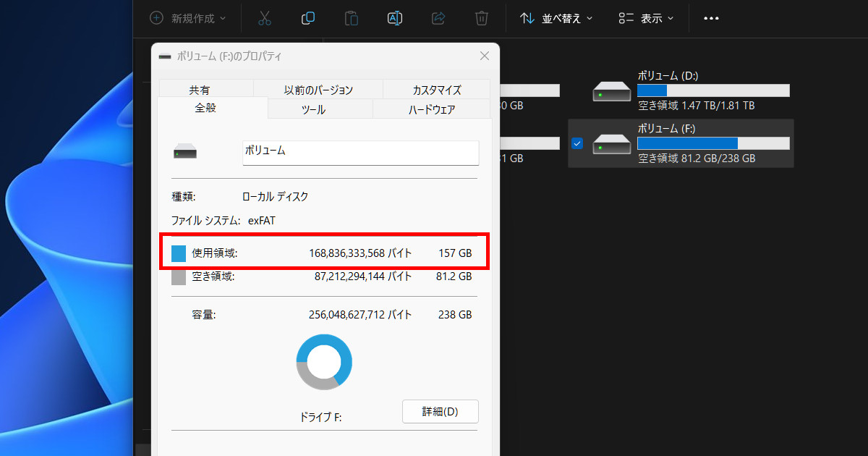Switch to the 以前のバージョン tab
This screenshot has height=456, width=868.
point(318,90)
